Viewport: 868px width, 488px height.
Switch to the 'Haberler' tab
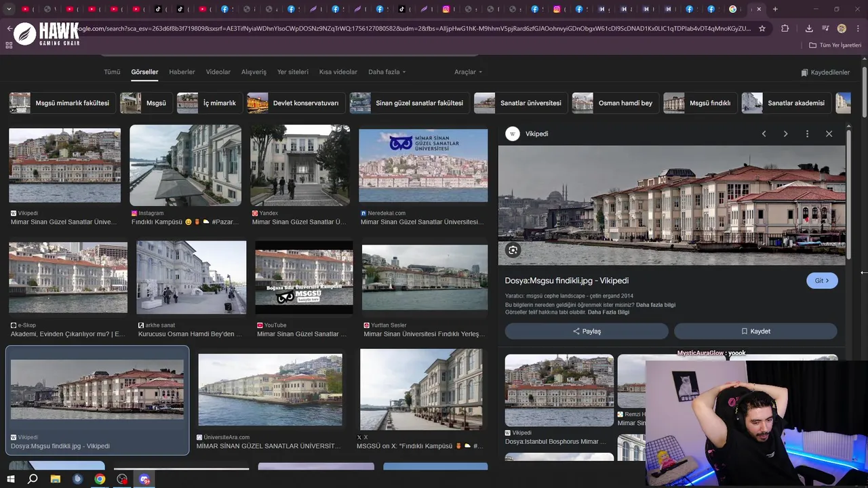pyautogui.click(x=182, y=72)
